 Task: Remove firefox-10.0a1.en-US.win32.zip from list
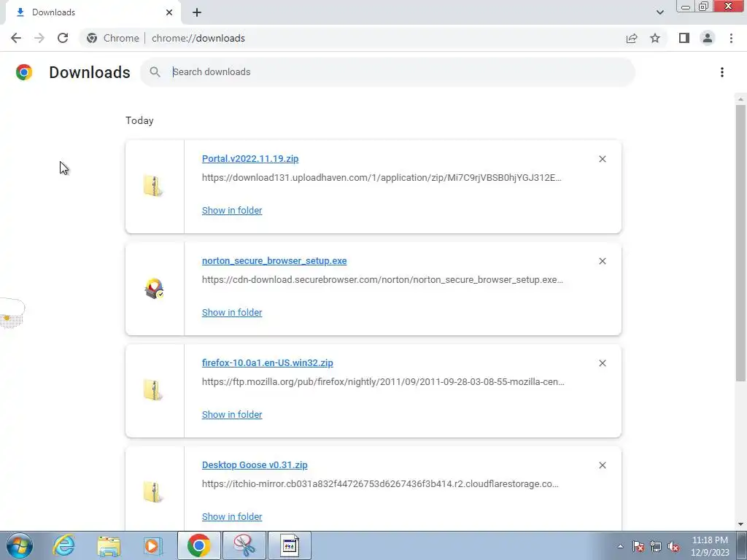click(x=602, y=363)
